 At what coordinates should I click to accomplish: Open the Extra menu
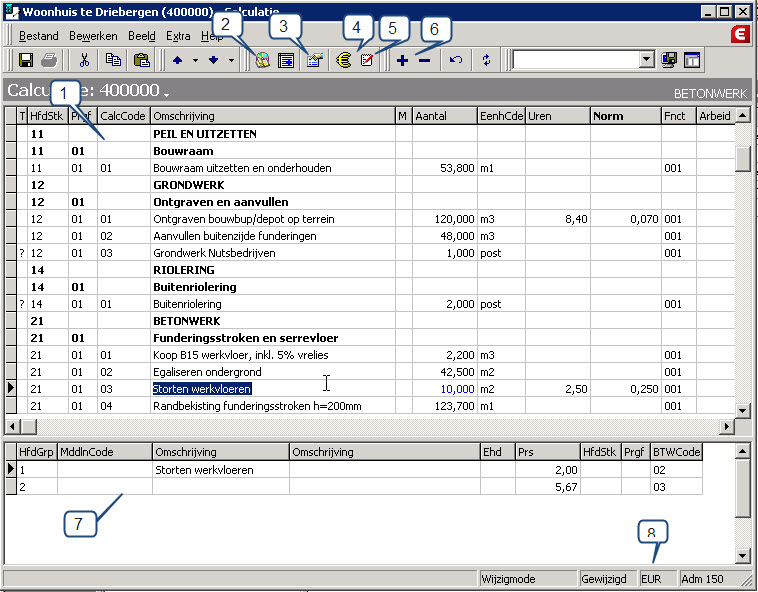pos(178,36)
